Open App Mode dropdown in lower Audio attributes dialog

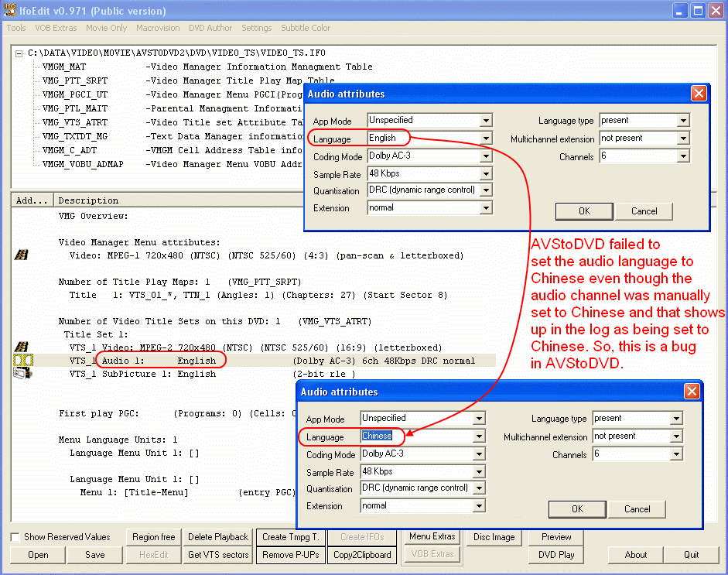[479, 419]
